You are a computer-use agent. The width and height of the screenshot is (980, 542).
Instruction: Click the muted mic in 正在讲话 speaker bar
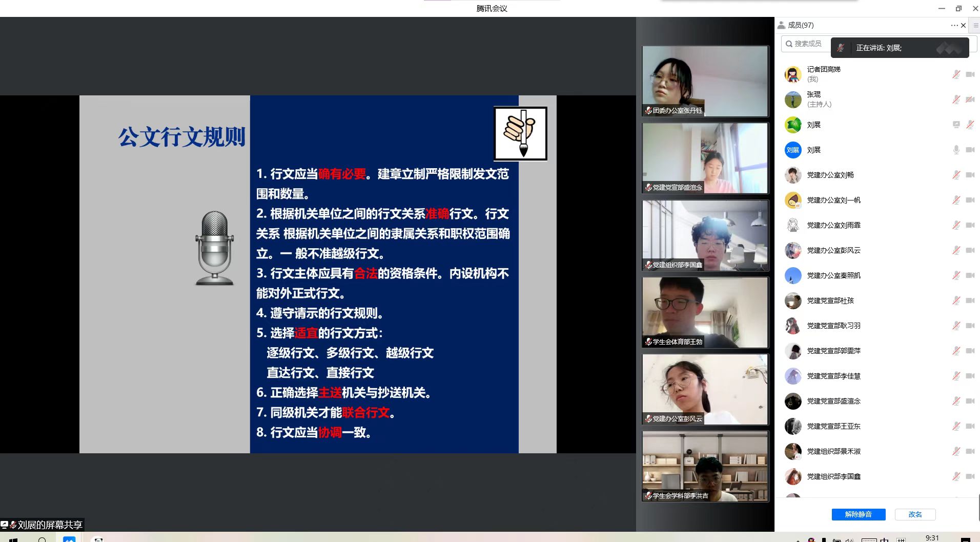pyautogui.click(x=841, y=48)
